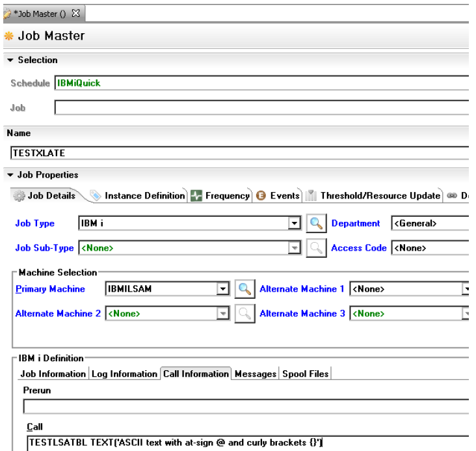This screenshot has width=476, height=451.
Task: Click the Alternate Machine 2 magnifier icon
Action: pos(245,313)
